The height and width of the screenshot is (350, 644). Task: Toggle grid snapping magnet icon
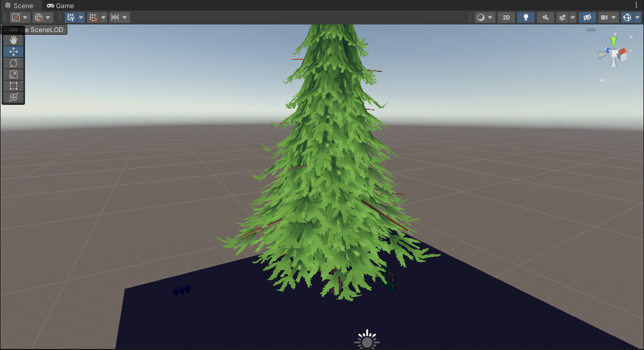[x=92, y=17]
